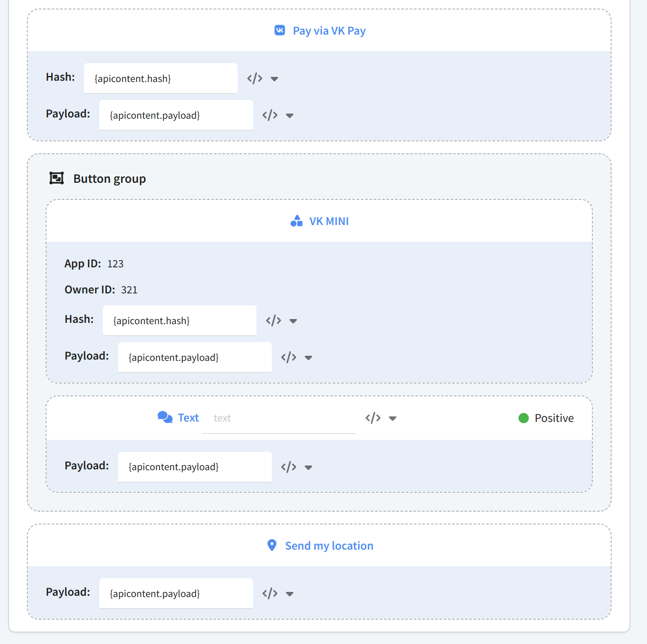The height and width of the screenshot is (644, 647).
Task: Edit the Payload field in VK MINI block
Action: click(x=195, y=357)
